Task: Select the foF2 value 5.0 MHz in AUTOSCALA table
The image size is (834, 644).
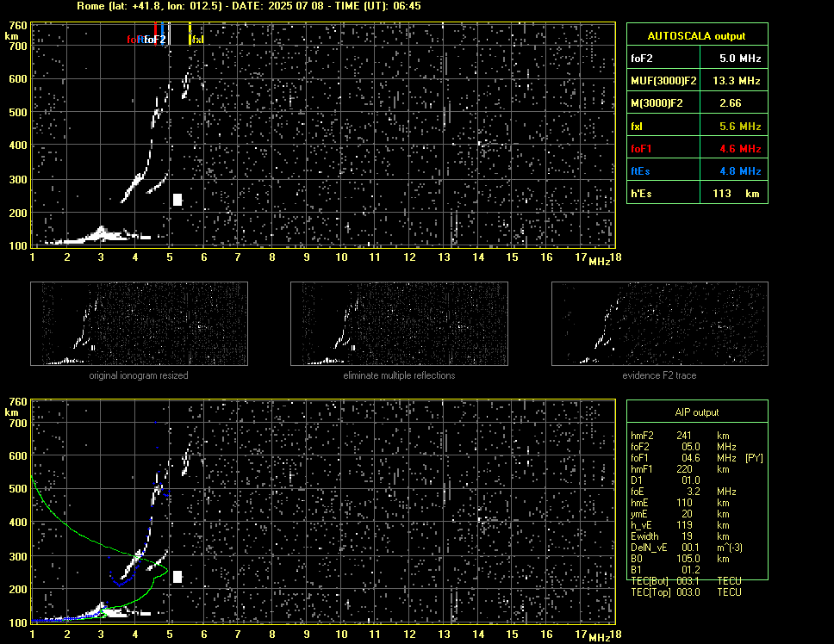Action: click(x=740, y=59)
